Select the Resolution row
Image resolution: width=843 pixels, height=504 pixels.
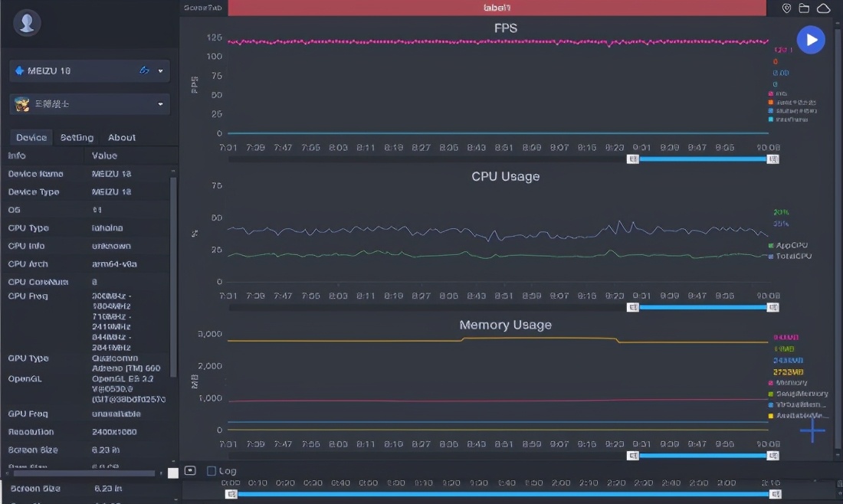coord(86,431)
